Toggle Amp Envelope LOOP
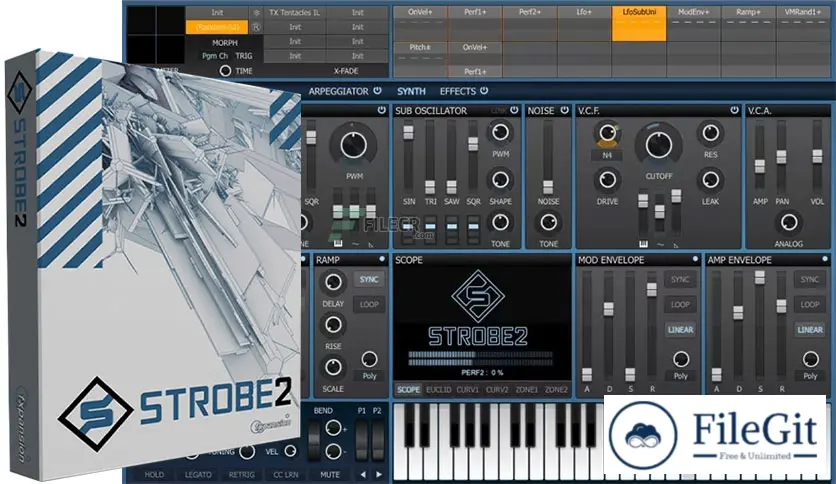The height and width of the screenshot is (484, 836). coord(810,304)
